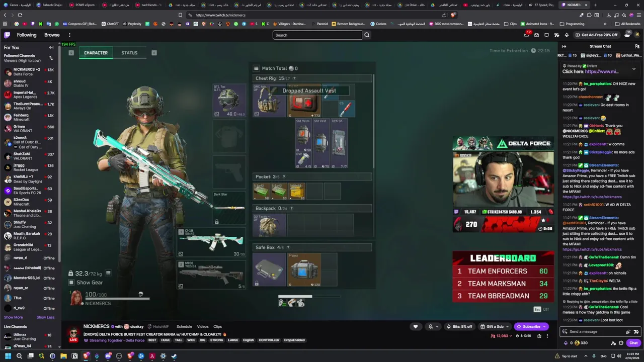Toggle stream notifications bell button
The height and width of the screenshot is (362, 644).
point(430,326)
